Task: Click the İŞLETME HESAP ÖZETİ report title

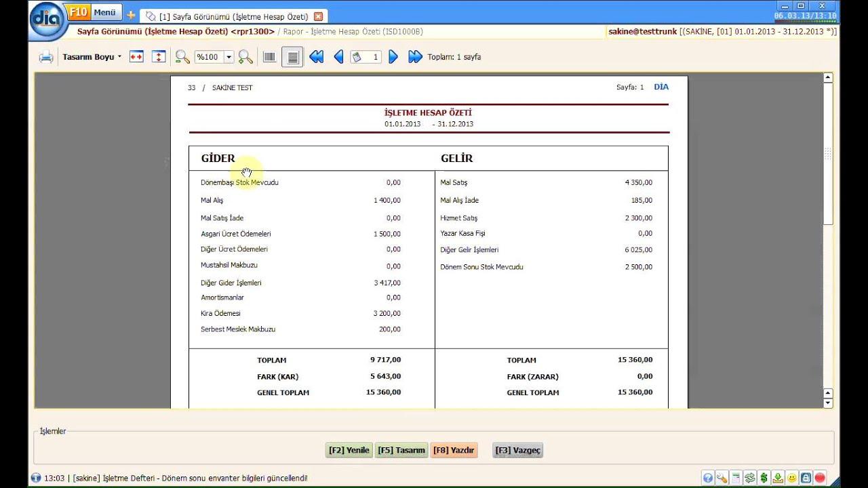Action: [428, 113]
